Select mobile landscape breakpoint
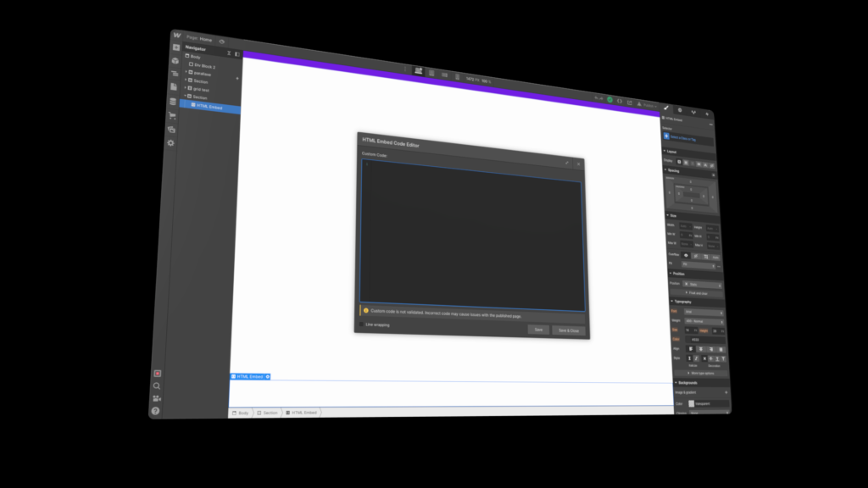 [444, 75]
